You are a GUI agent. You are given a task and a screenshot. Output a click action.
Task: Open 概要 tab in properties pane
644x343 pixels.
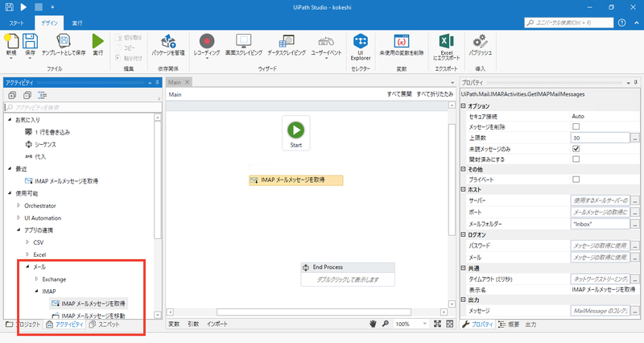pyautogui.click(x=509, y=324)
